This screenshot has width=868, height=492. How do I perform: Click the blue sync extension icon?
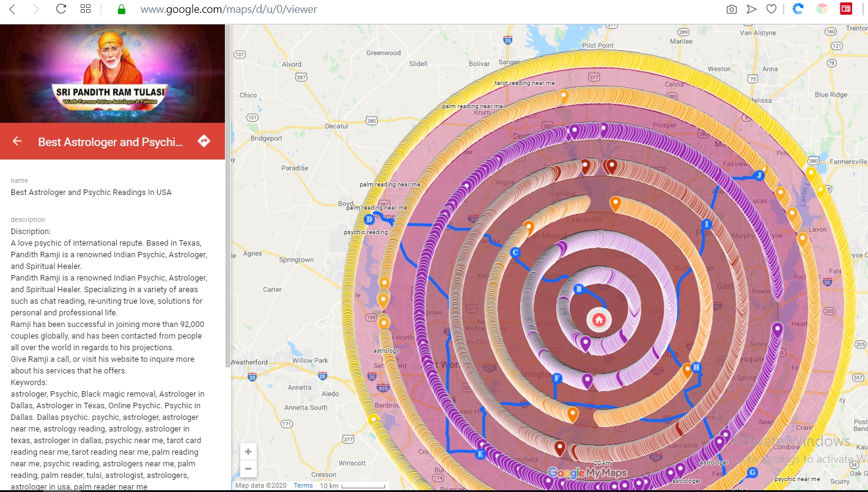[x=798, y=9]
